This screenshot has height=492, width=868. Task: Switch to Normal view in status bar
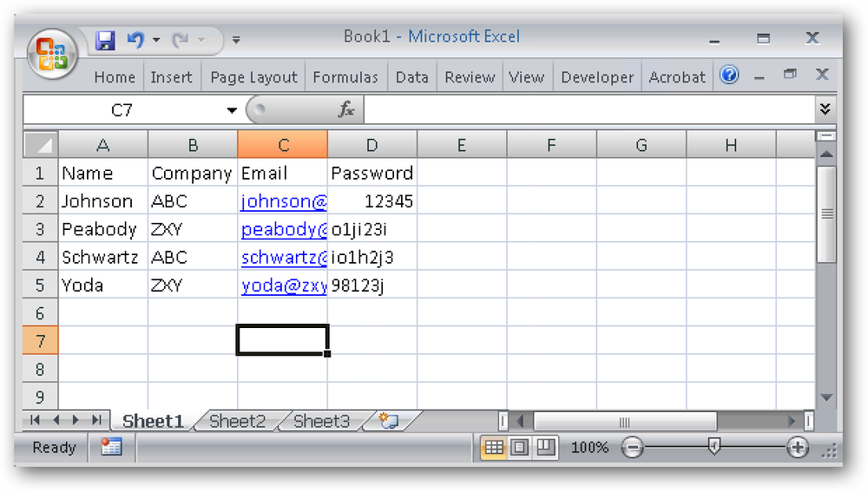(494, 447)
